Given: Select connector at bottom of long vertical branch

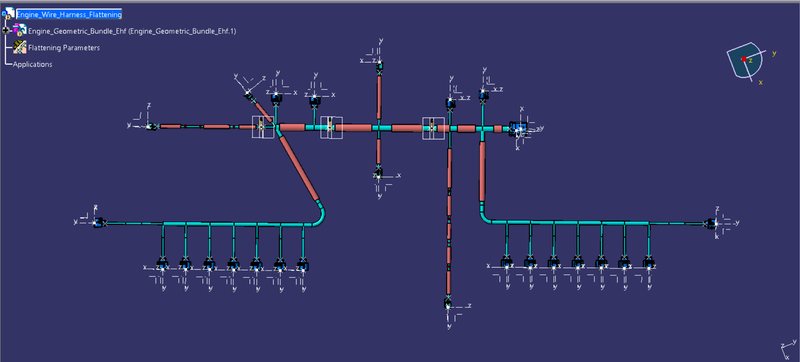Looking at the screenshot, I should click(x=447, y=303).
